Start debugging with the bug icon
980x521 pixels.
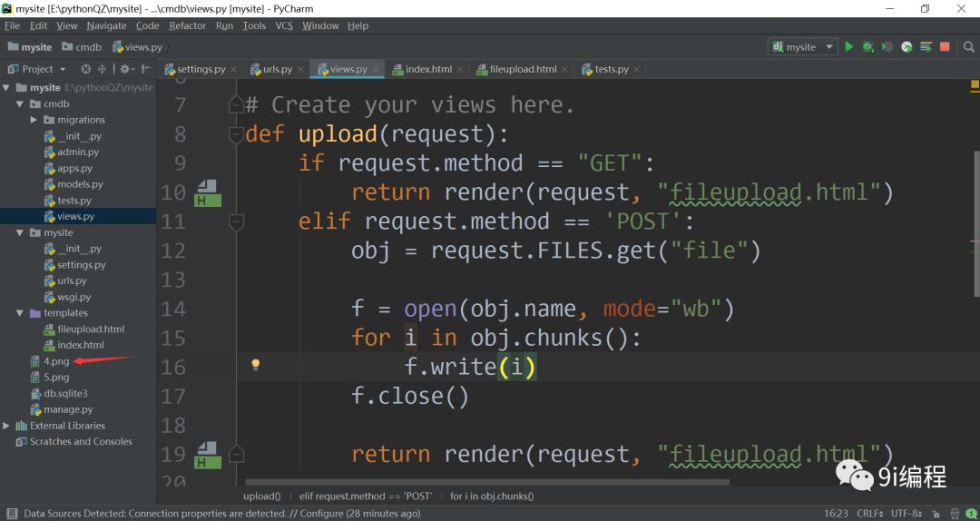[x=868, y=47]
